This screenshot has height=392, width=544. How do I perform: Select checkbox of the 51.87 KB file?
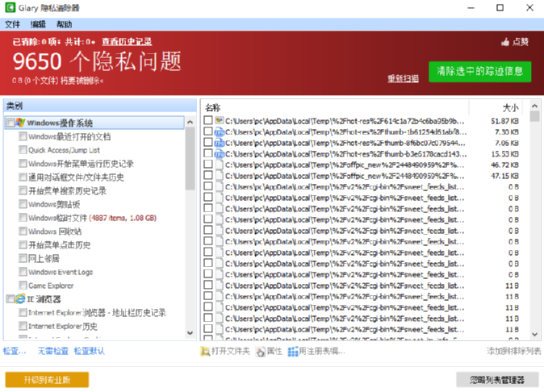click(208, 120)
